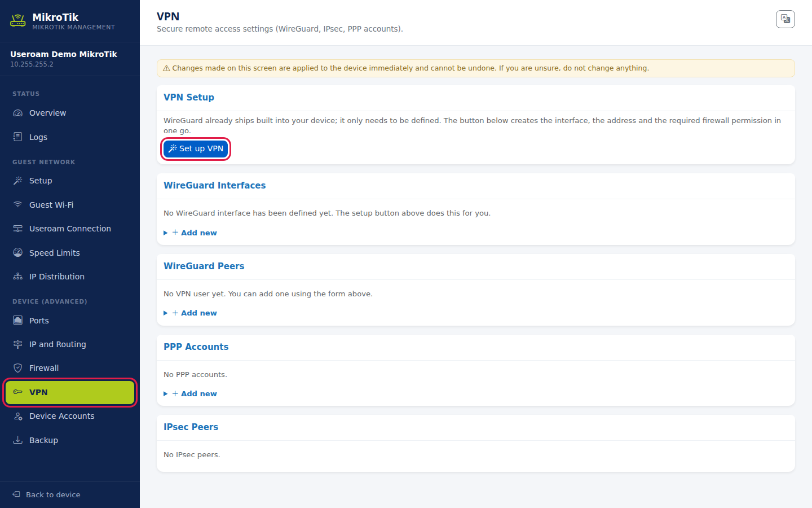812x508 pixels.
Task: Click the Firewall shield icon
Action: 18,368
